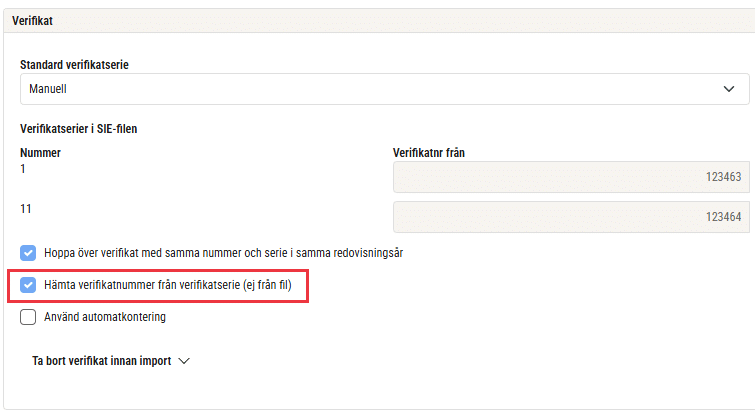Select the Verifikatnr från field with 123463
755x411 pixels.
click(x=571, y=177)
